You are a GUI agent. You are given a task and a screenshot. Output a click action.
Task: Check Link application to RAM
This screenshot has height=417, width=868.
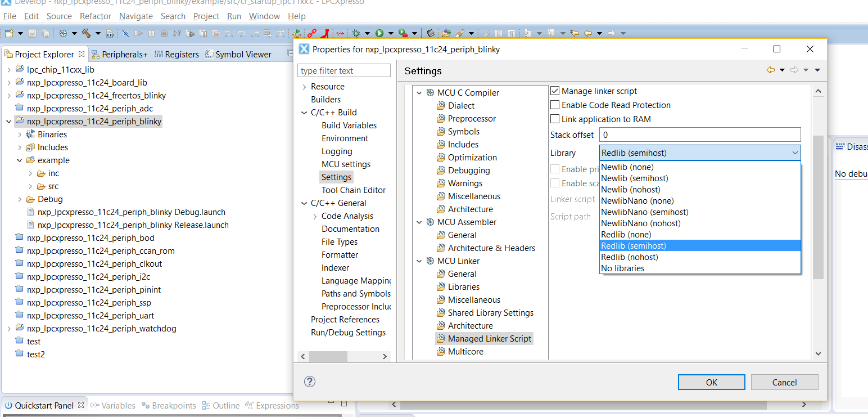555,119
